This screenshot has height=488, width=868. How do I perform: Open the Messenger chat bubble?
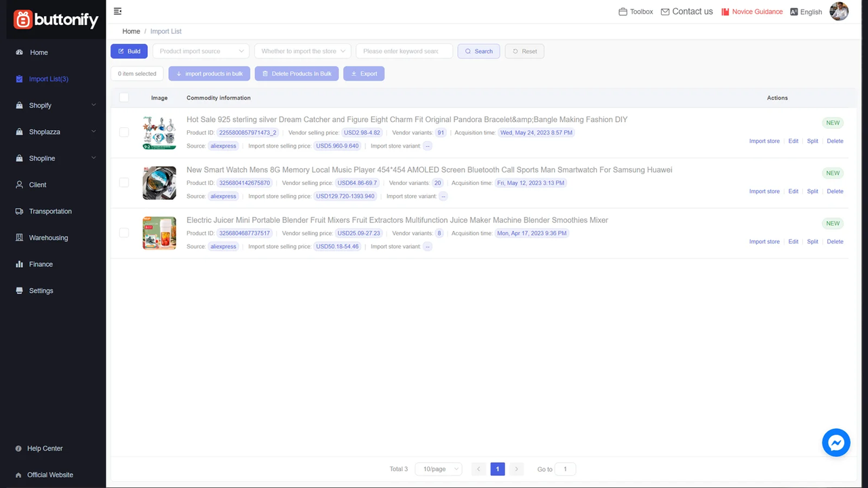tap(836, 443)
